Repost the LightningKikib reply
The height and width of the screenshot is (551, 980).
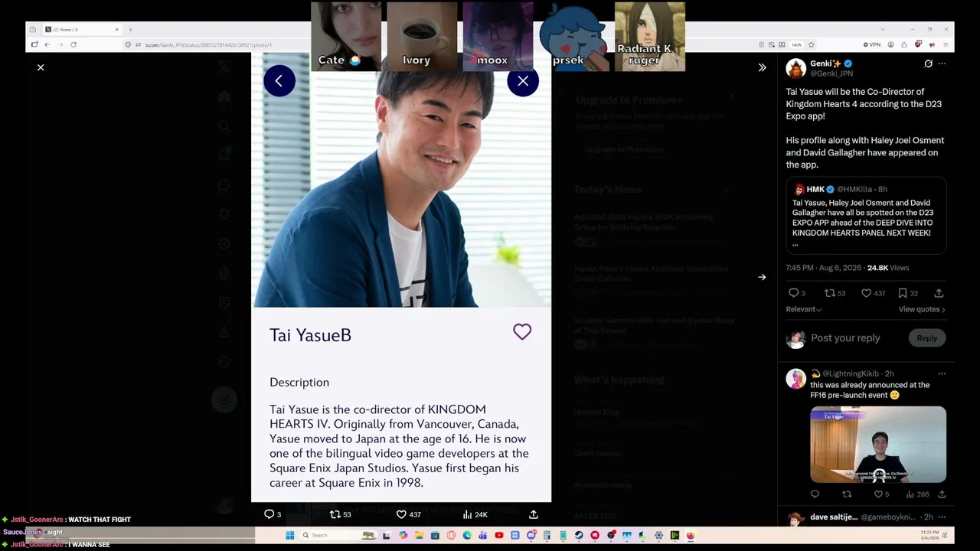pyautogui.click(x=847, y=494)
